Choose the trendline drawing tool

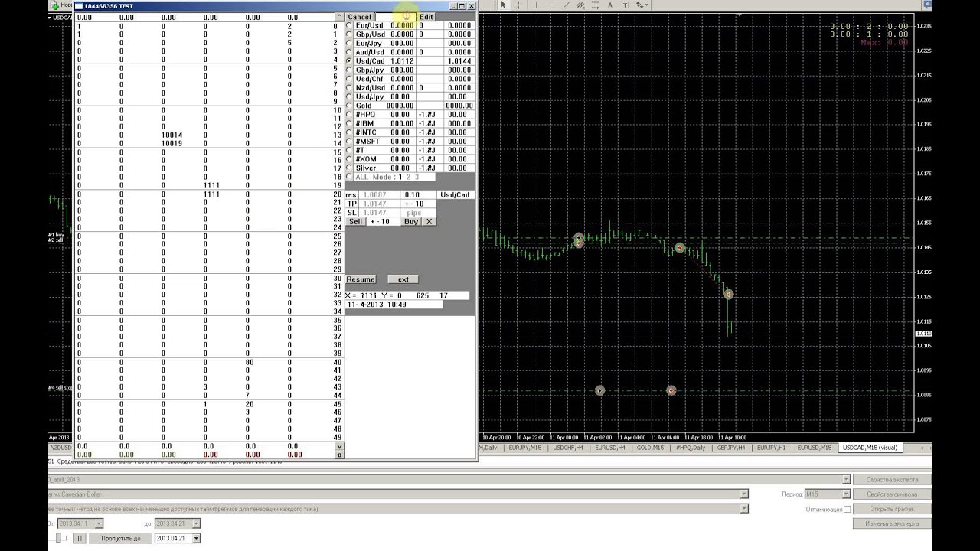pos(566,5)
